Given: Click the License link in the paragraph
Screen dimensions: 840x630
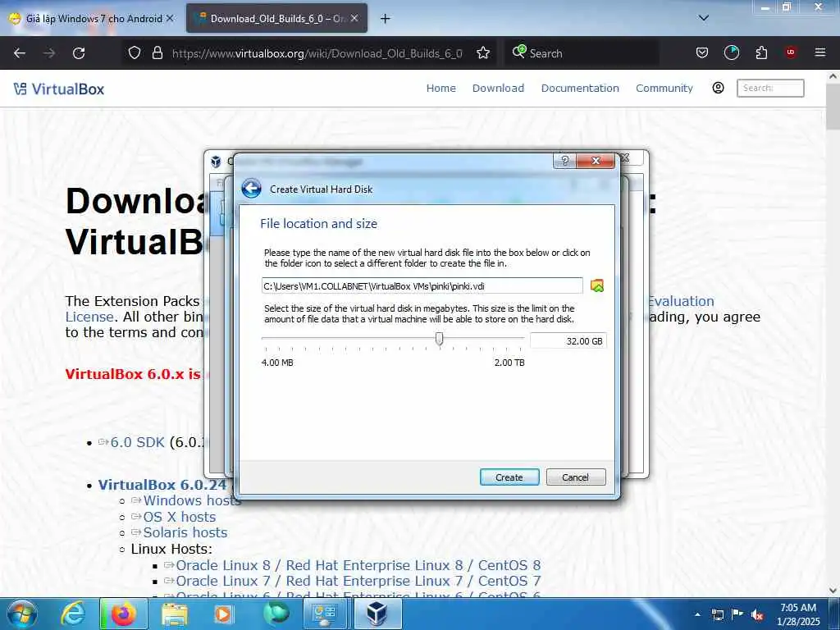Looking at the screenshot, I should [x=89, y=317].
